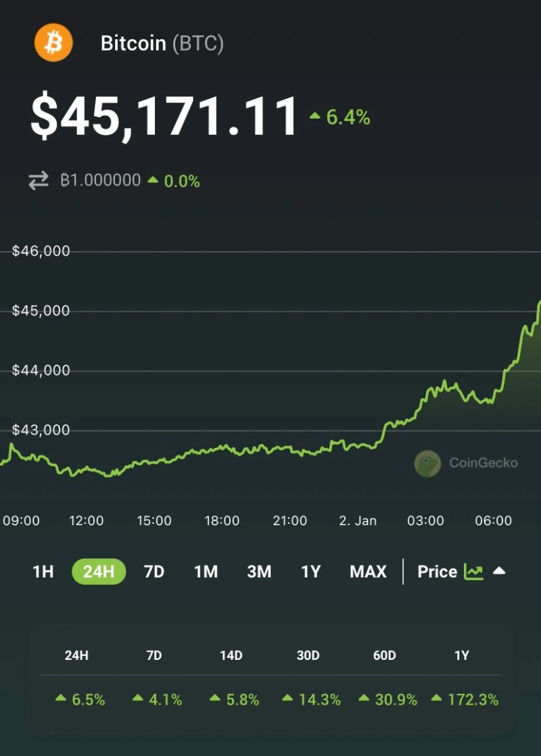This screenshot has height=756, width=541.
Task: Click the ₿1.000000 conversion value
Action: (x=100, y=181)
